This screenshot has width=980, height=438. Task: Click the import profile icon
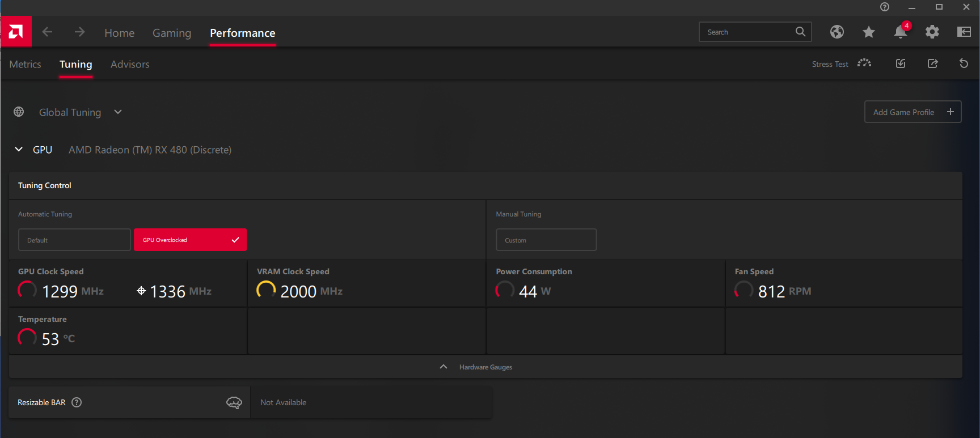click(x=901, y=63)
